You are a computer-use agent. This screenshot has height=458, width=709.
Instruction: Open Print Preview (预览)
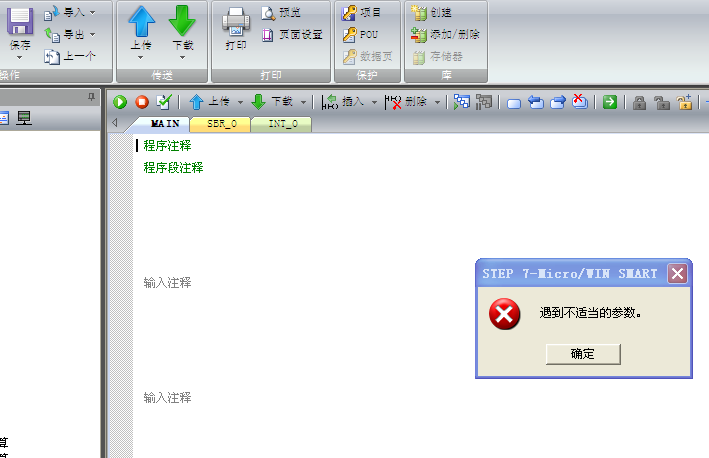tap(281, 13)
